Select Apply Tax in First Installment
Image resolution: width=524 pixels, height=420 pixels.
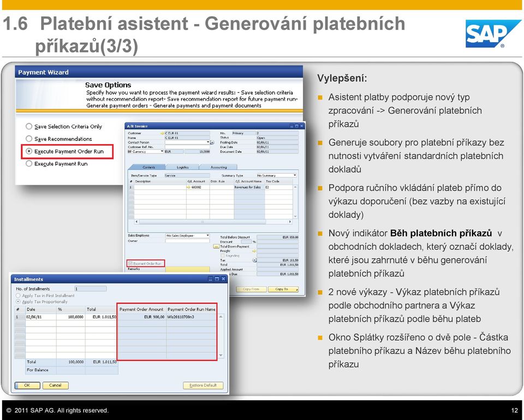point(18,295)
